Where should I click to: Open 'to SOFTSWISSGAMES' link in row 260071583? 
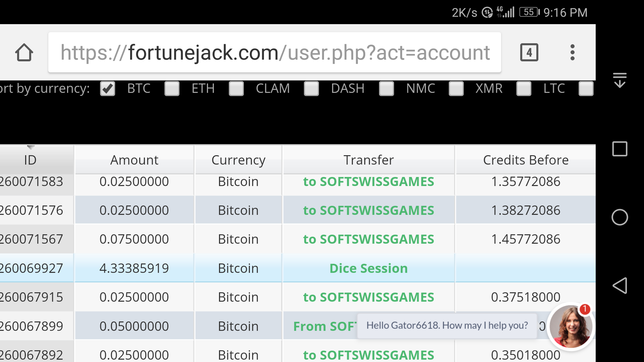369,182
